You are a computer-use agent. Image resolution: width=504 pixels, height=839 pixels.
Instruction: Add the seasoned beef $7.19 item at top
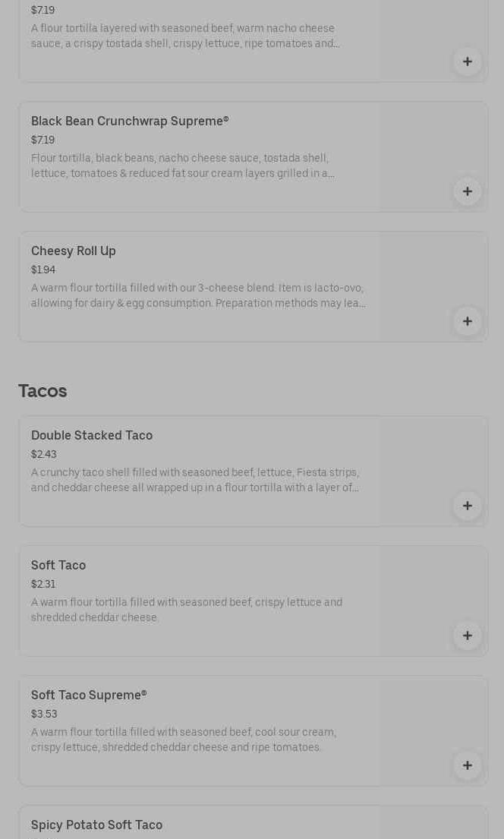pyautogui.click(x=467, y=62)
